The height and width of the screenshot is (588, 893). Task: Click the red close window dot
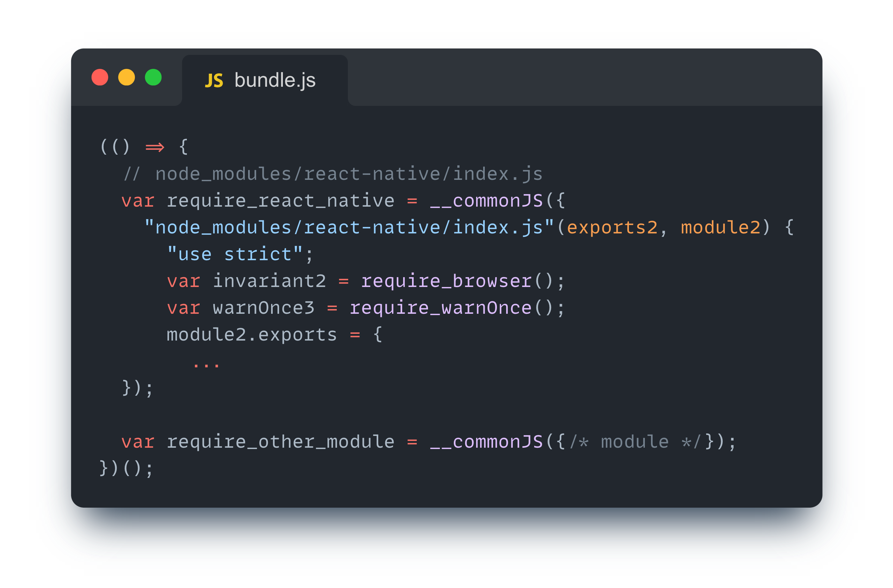[100, 77]
